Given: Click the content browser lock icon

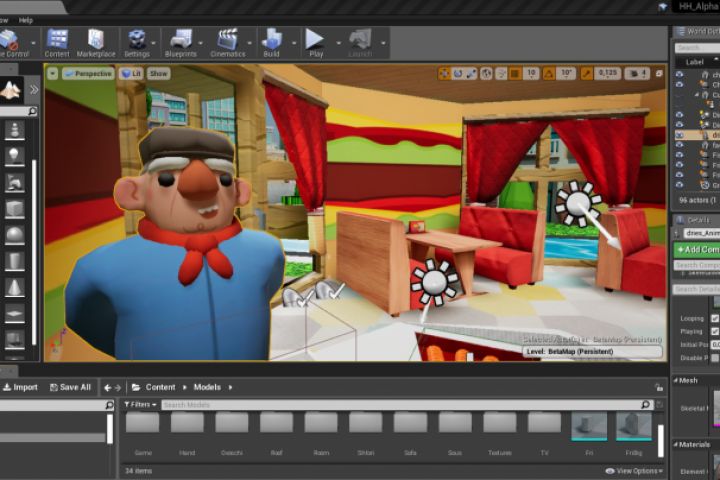Looking at the screenshot, I should 659,387.
